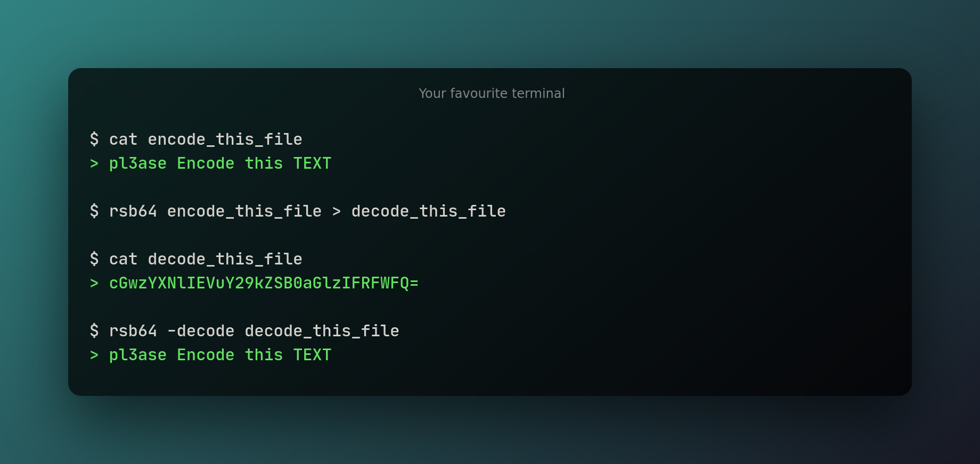The image size is (980, 464).
Task: Click the dollar prompt before rsb64 -decode
Action: [94, 330]
